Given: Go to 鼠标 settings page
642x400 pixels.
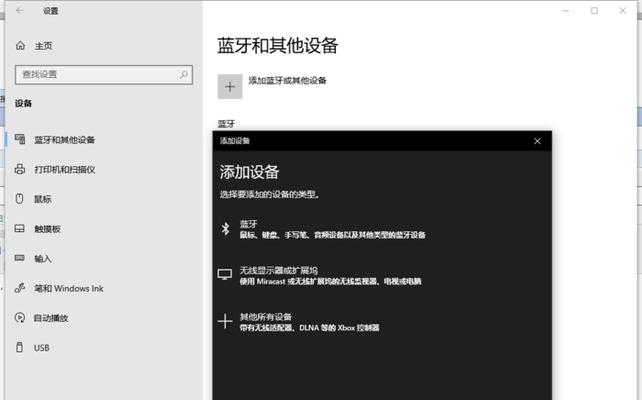Looking at the screenshot, I should point(43,199).
